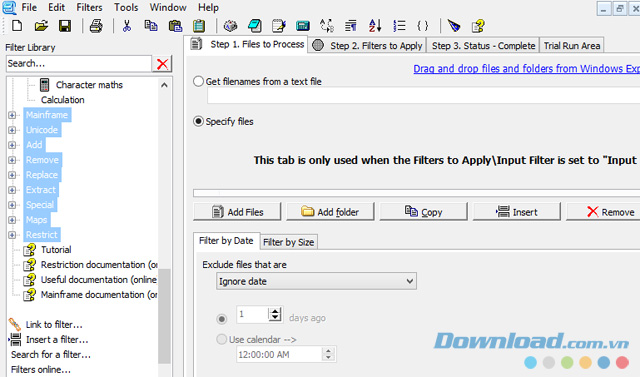This screenshot has height=377, width=640.
Task: Click the Paste clipboard icon after Copy
Action: click(176, 26)
